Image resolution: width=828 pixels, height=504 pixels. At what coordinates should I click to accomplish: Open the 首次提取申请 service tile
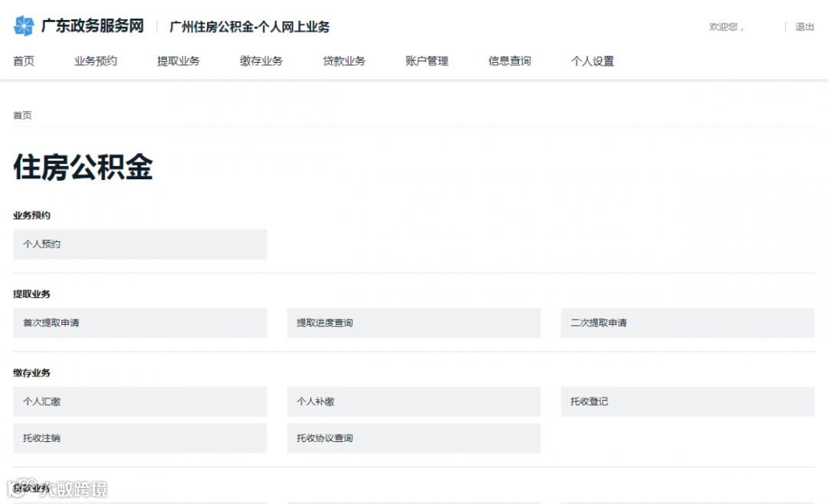click(x=140, y=322)
